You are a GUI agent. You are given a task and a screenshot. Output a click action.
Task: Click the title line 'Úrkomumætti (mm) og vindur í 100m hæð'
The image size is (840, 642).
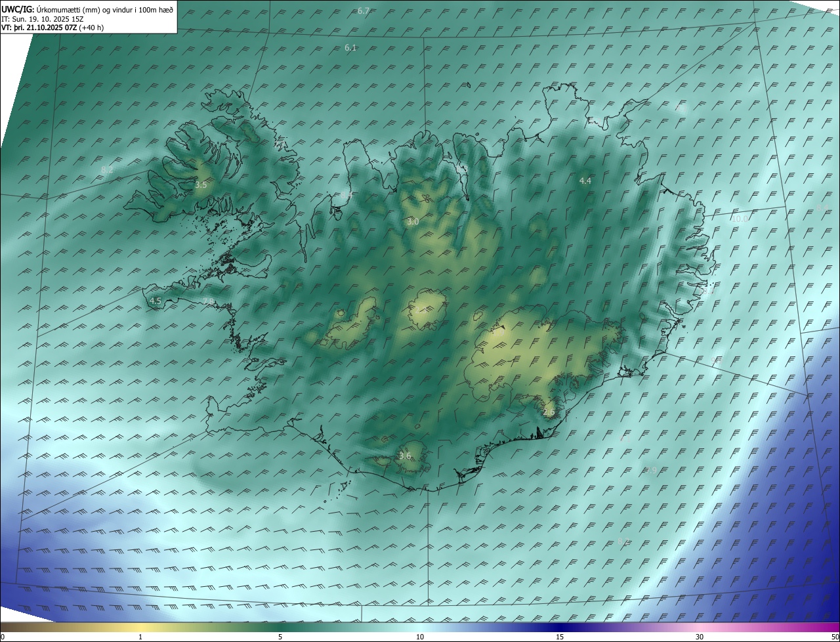click(105, 10)
